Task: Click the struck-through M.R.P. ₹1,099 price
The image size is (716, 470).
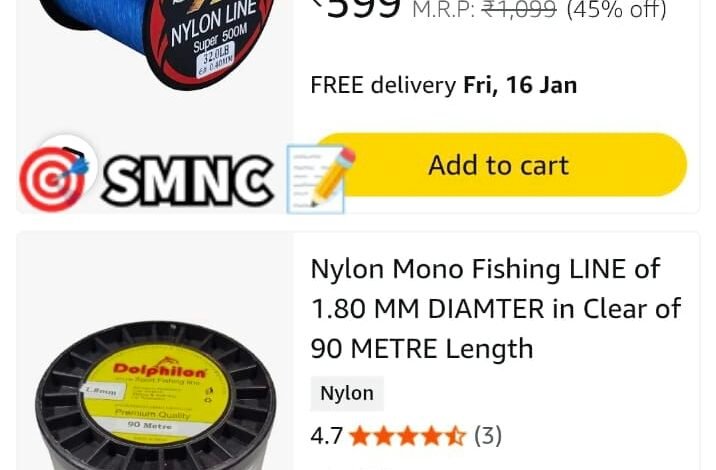Action: (484, 9)
